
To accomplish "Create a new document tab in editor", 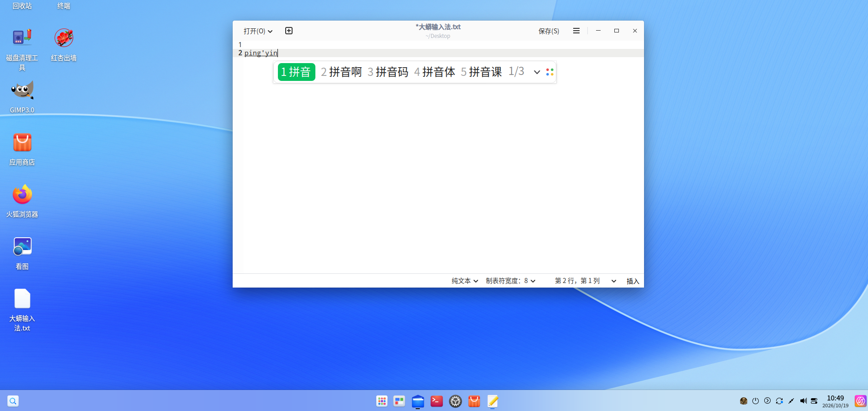I will coord(289,31).
